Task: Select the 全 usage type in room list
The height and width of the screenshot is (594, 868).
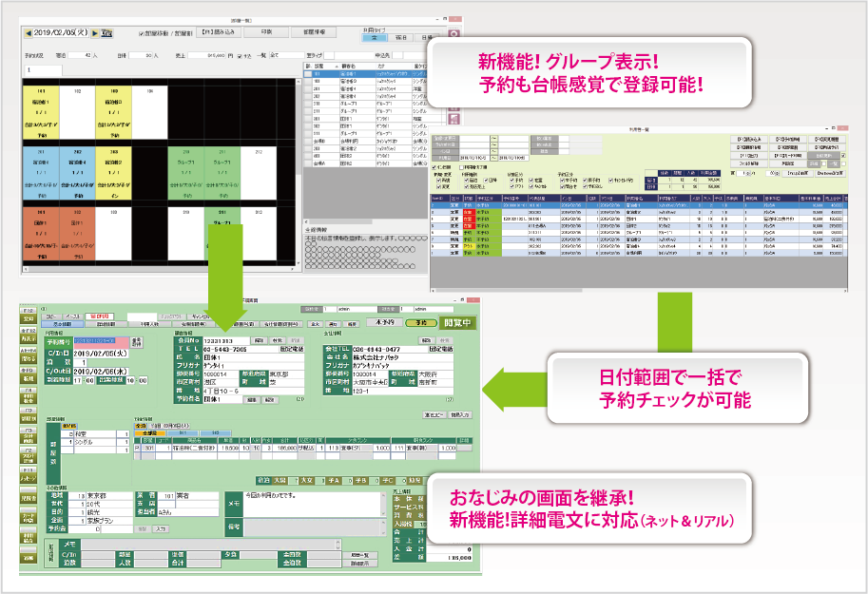Action: click(375, 38)
